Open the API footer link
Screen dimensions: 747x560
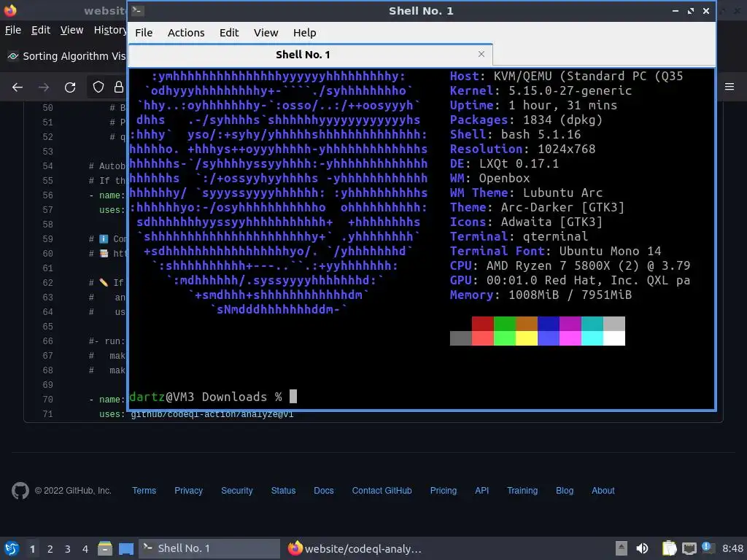[481, 491]
